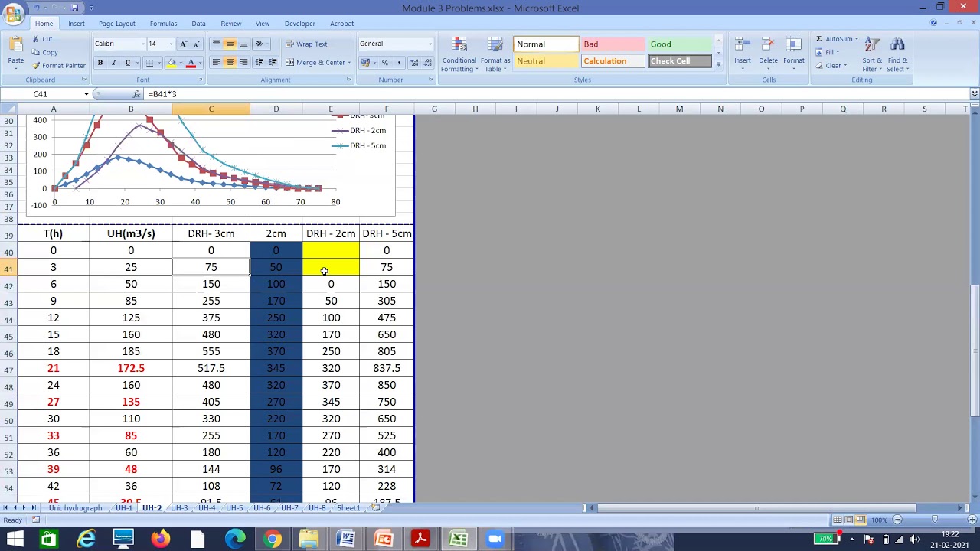The height and width of the screenshot is (551, 980).
Task: Toggle Center horizontal alignment
Action: tap(230, 63)
